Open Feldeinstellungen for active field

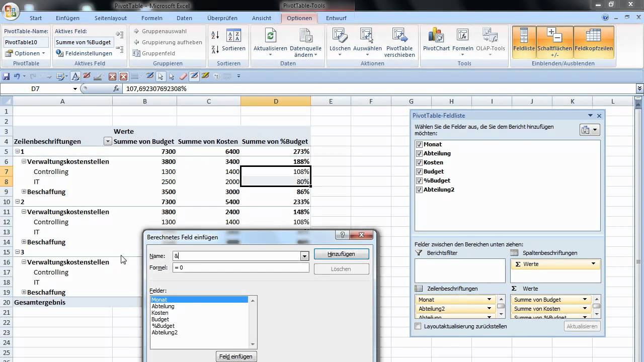pos(84,53)
